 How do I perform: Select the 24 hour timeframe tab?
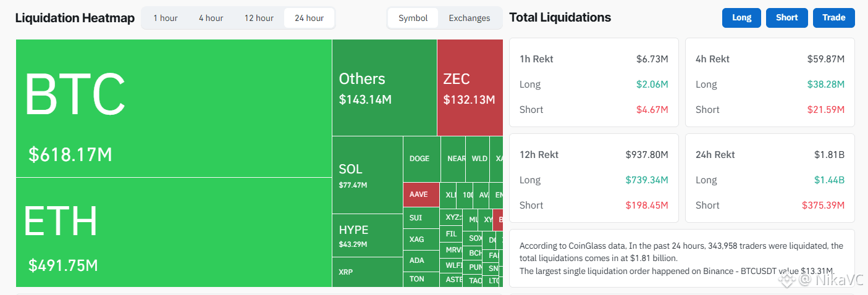309,18
